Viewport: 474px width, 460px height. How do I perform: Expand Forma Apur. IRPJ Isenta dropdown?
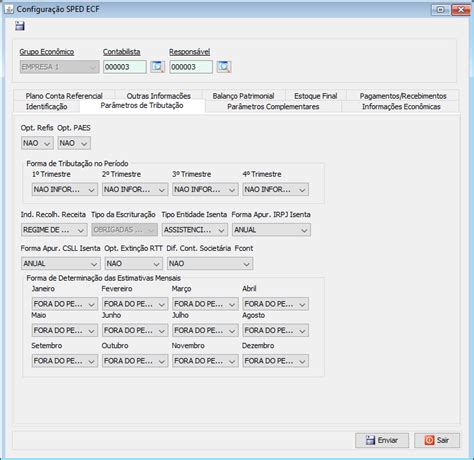coord(271,230)
